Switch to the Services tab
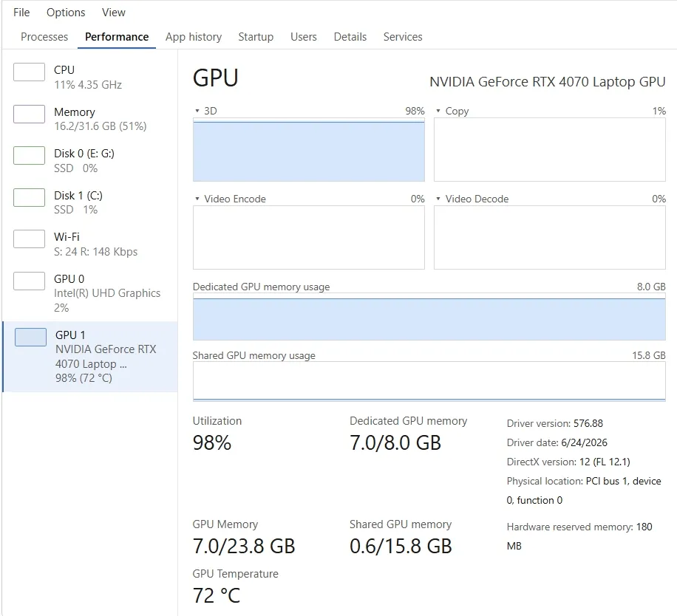Image resolution: width=677 pixels, height=616 pixels. 403,37
